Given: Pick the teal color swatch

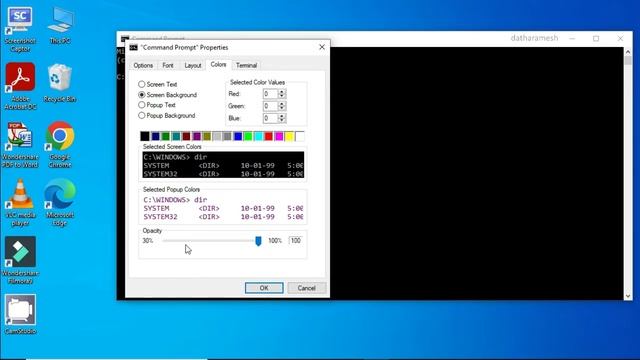Looking at the screenshot, I should [176, 136].
